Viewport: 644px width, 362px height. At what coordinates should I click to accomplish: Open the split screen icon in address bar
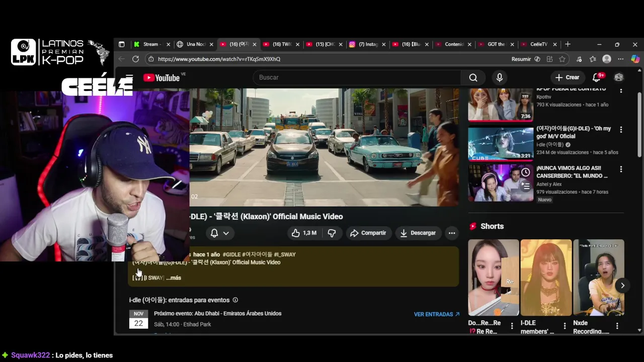click(550, 59)
